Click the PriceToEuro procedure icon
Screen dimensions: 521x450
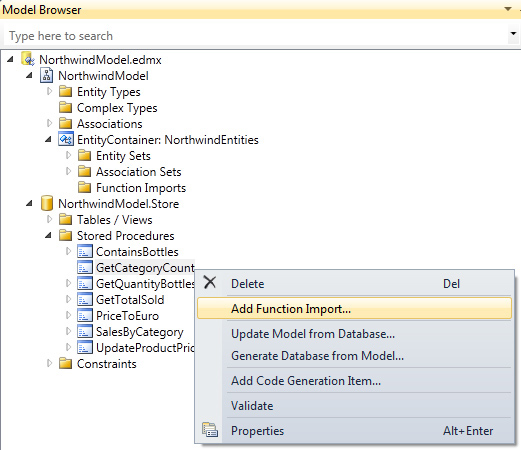click(85, 315)
